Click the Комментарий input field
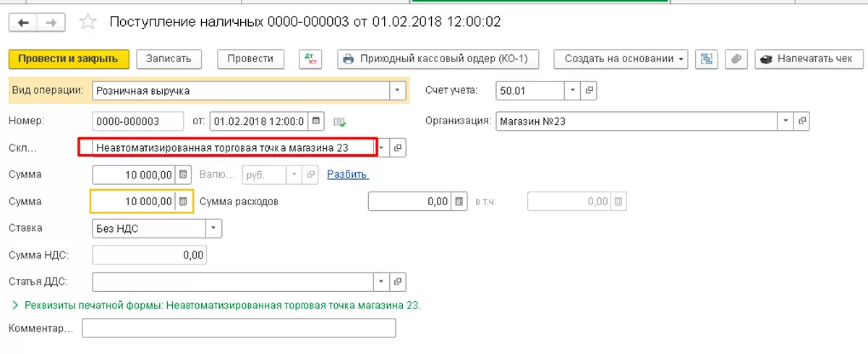Viewport: 868px width, 354px height. click(x=239, y=329)
